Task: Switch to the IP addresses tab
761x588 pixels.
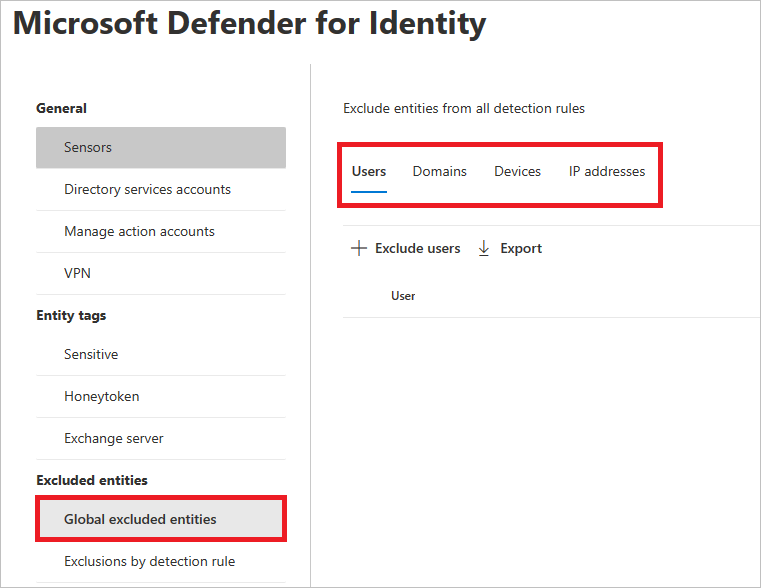Action: tap(607, 172)
